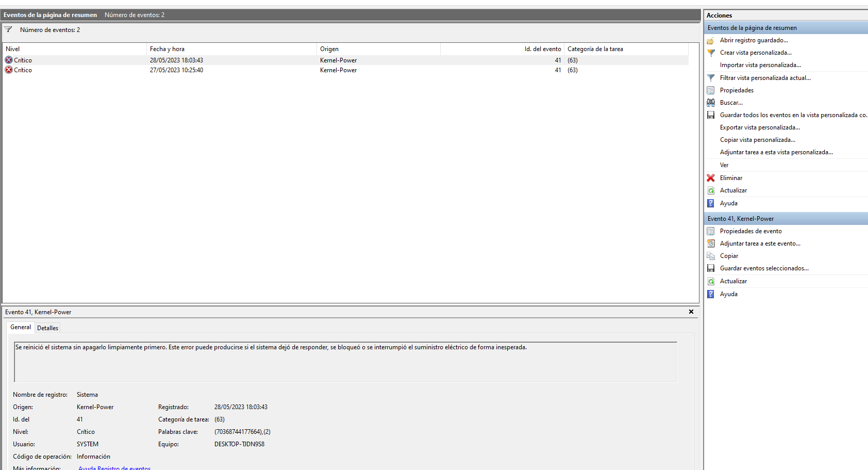Open the Ayuda Registro de eventos link
Viewport: 868px width, 470px height.
click(114, 468)
